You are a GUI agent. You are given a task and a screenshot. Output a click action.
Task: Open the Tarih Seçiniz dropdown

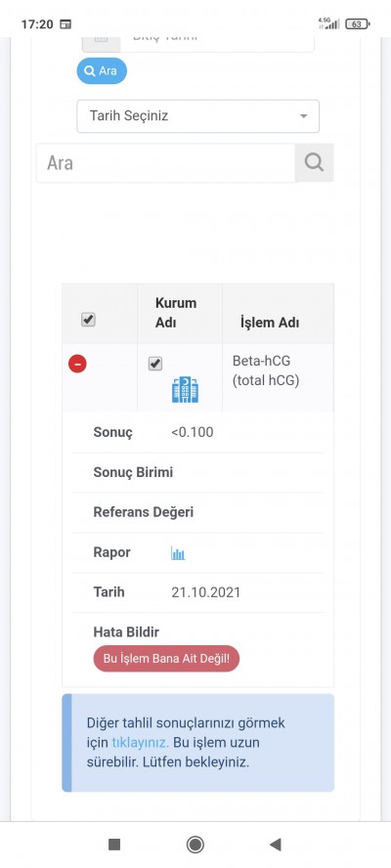click(x=197, y=116)
